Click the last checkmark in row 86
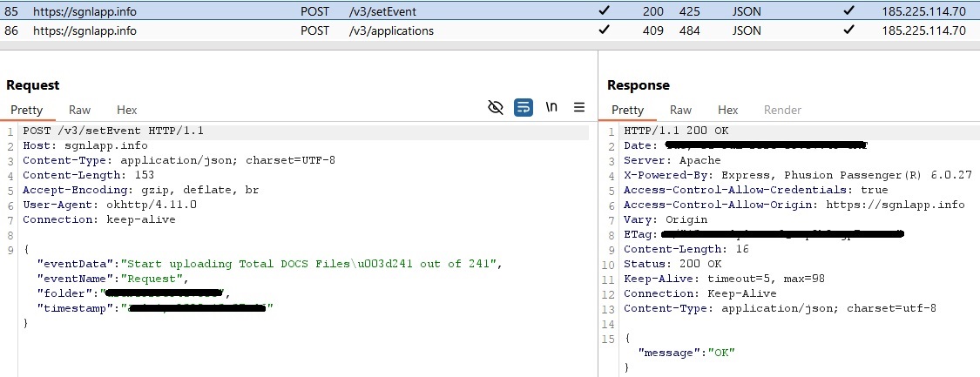This screenshot has height=377, width=980. pyautogui.click(x=849, y=30)
